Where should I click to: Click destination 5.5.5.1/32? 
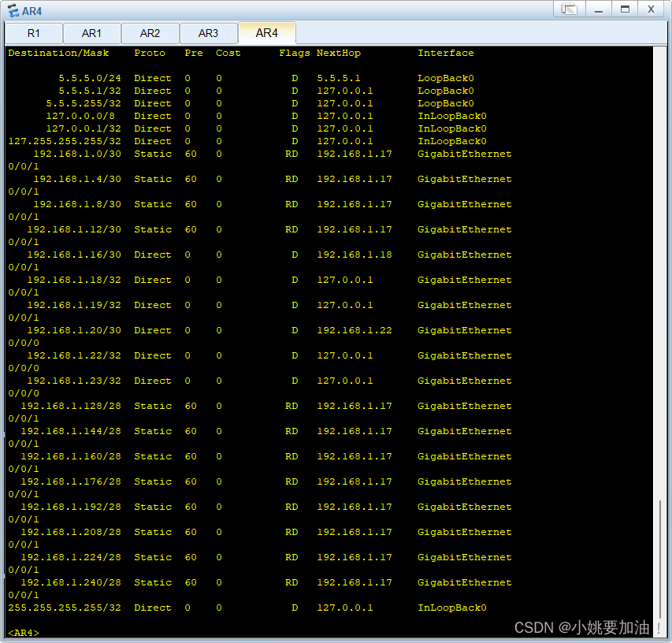click(90, 91)
